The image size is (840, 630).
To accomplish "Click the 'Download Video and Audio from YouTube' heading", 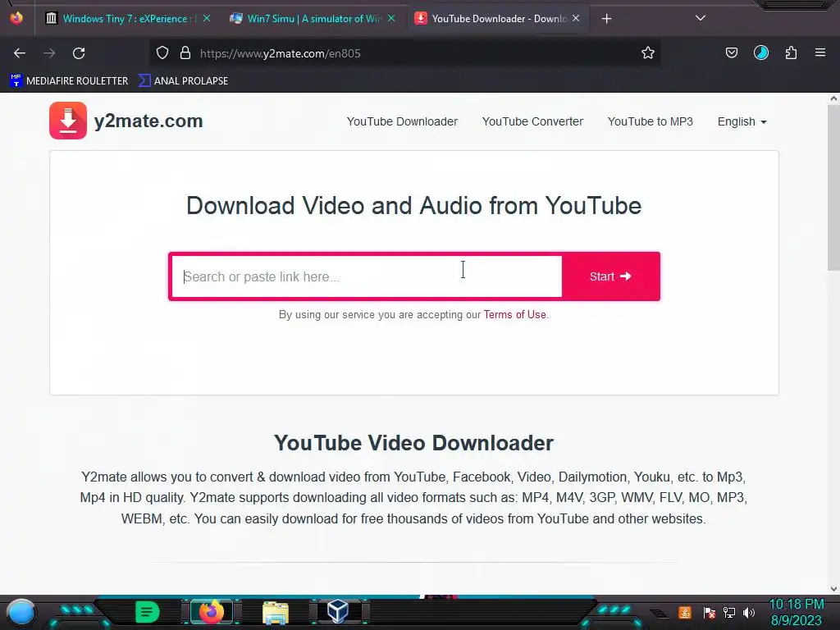I will point(413,206).
